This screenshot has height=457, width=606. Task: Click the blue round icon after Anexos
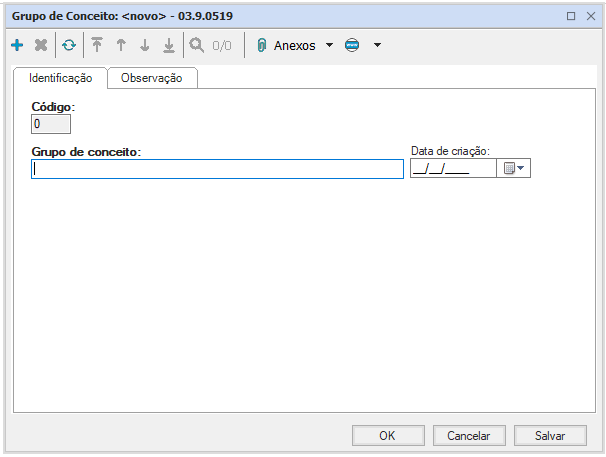click(352, 46)
